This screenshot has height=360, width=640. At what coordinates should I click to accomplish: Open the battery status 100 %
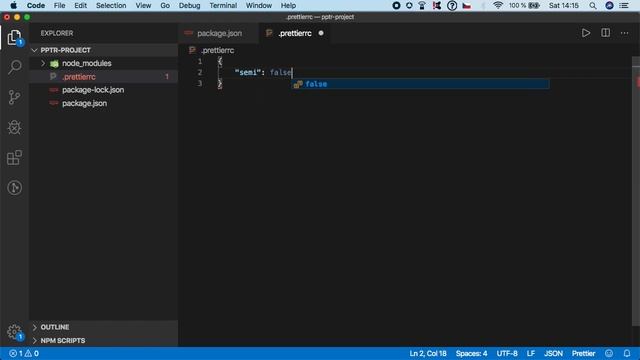524,5
